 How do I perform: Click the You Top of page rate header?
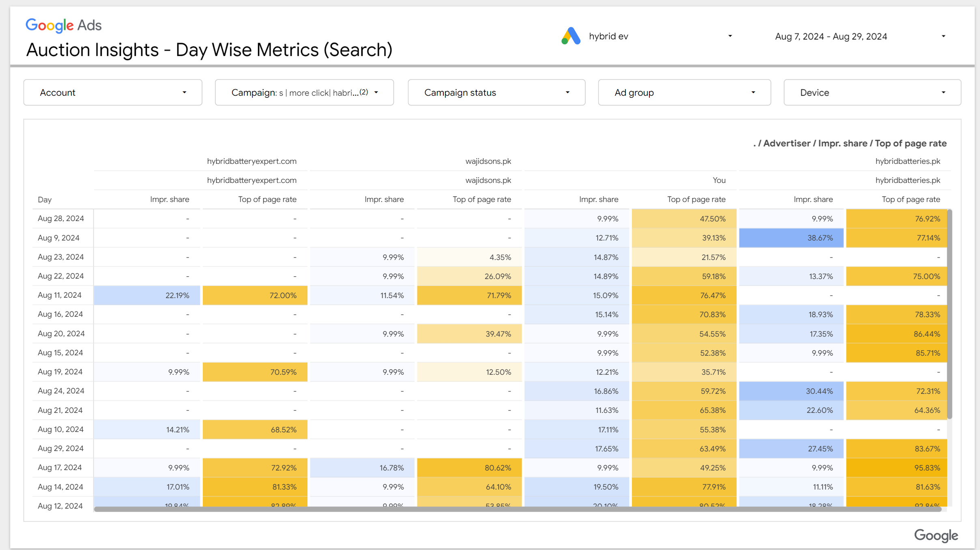(x=696, y=199)
